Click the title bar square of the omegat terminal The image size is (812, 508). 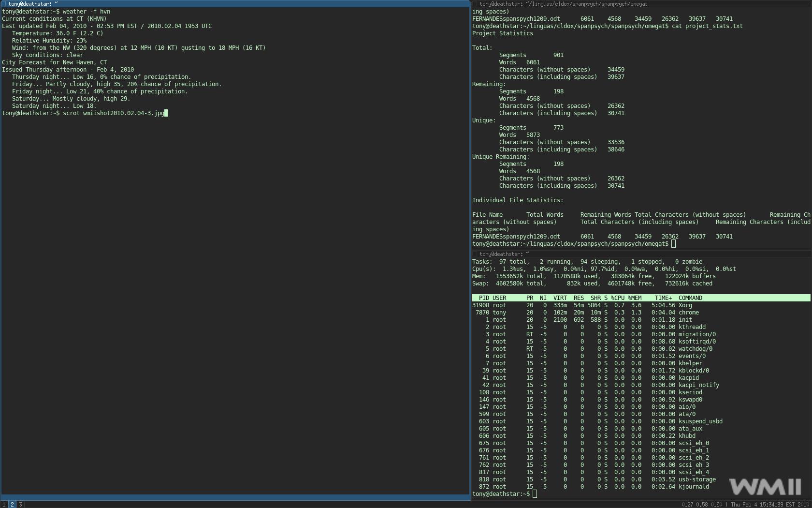(x=475, y=4)
